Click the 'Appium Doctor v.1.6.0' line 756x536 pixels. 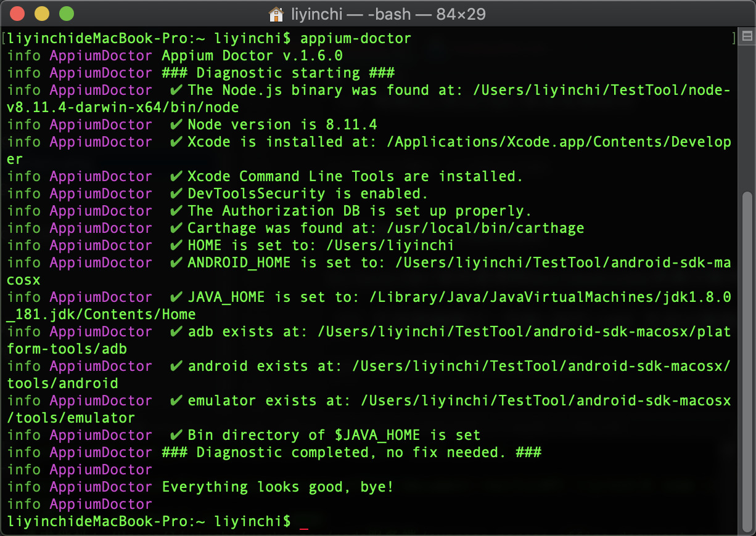[252, 55]
